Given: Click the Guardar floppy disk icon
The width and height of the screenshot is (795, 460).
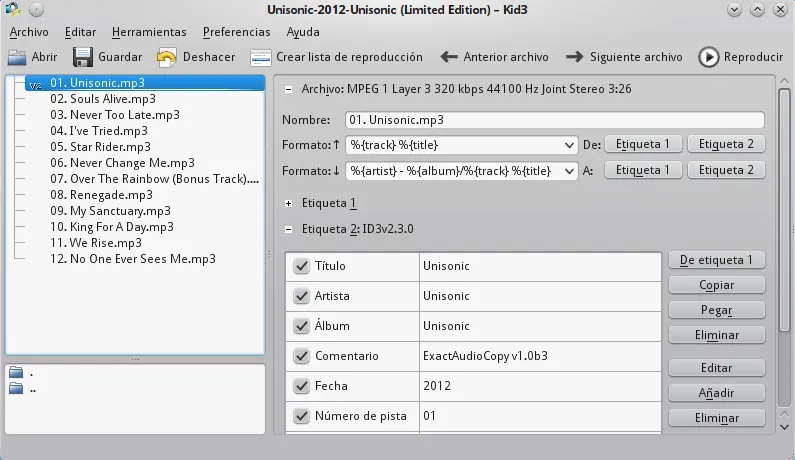Looking at the screenshot, I should click(83, 57).
